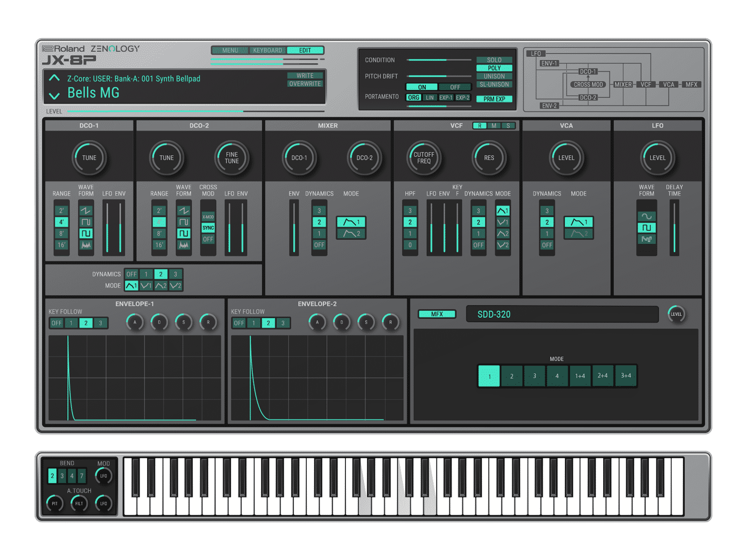Open the Bells MG preset name list

pyautogui.click(x=93, y=93)
